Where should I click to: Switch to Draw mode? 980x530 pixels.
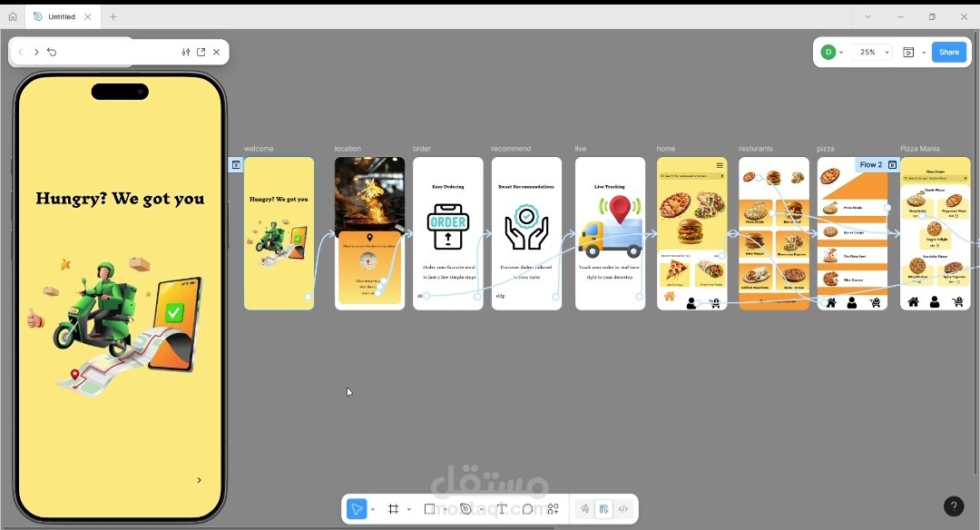pos(584,509)
